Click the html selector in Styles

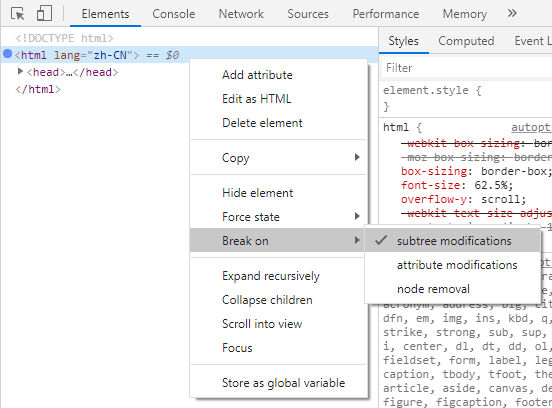(x=396, y=127)
